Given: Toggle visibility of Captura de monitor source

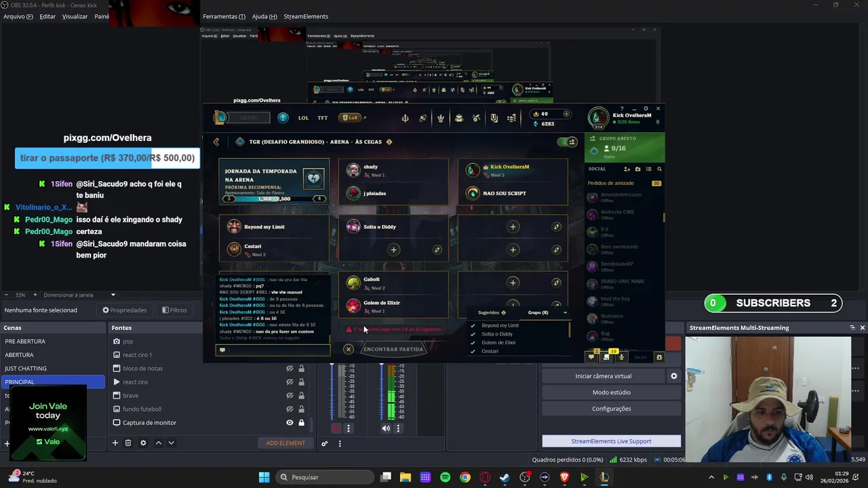Looking at the screenshot, I should tap(290, 422).
